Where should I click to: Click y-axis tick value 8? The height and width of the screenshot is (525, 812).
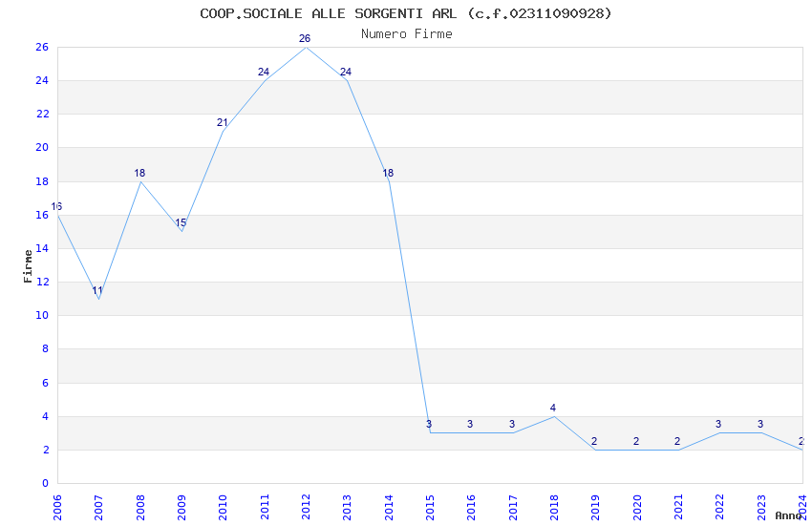coord(45,348)
